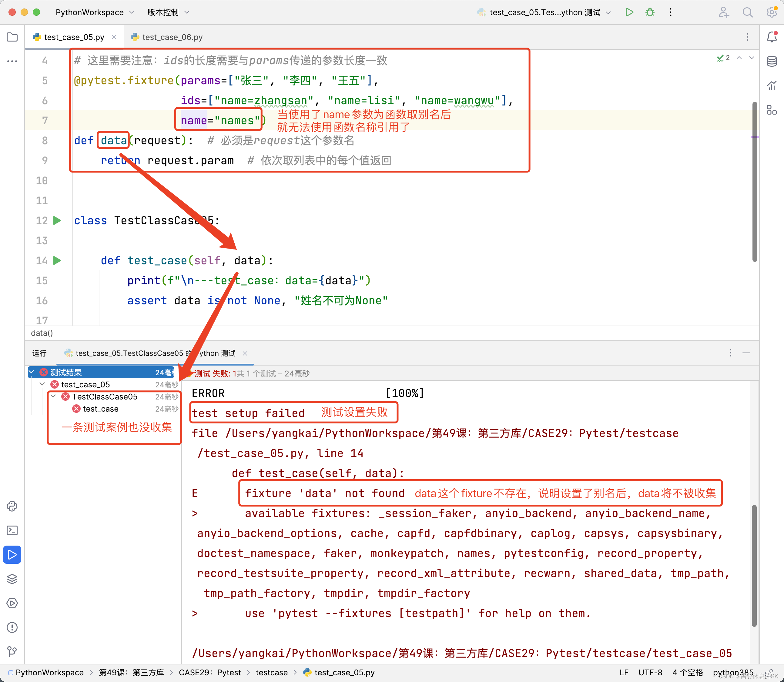
Task: Switch to test_case_06.py tab
Action: pos(167,37)
